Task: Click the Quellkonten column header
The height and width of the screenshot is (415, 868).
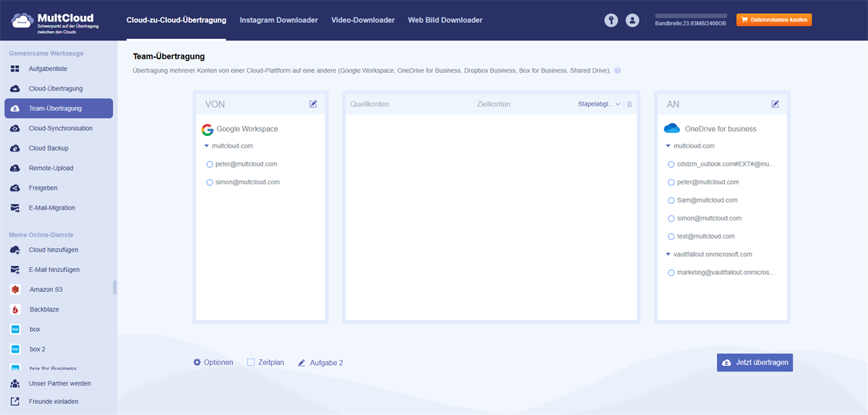Action: tap(370, 104)
